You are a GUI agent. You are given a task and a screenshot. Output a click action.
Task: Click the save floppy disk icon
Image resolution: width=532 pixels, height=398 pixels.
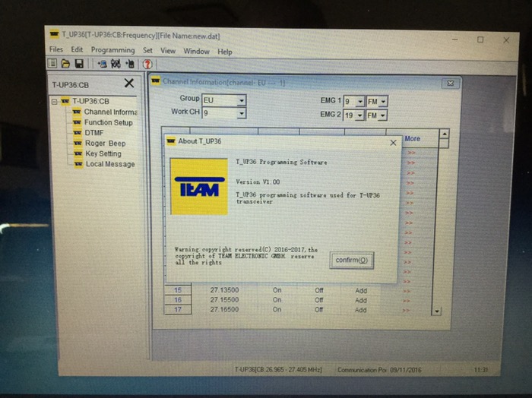coord(79,63)
